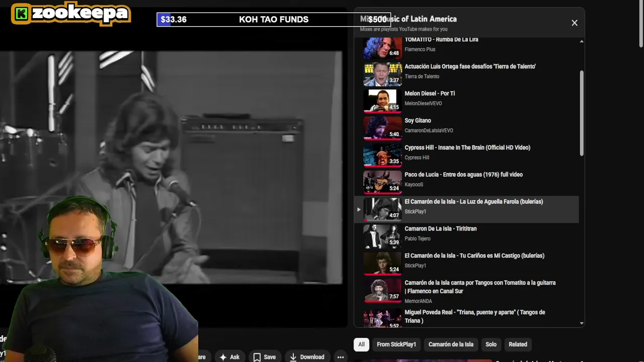This screenshot has width=644, height=362.
Task: Click 'Paco de Lucia - Entre dos aguas' title
Action: tap(463, 175)
